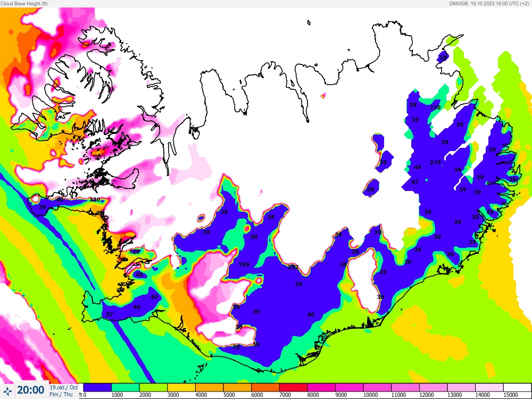Screen dimensions: 532x399
Task: Select the magenta 8000–9000 ft legend swatch
Action: (x=321, y=387)
